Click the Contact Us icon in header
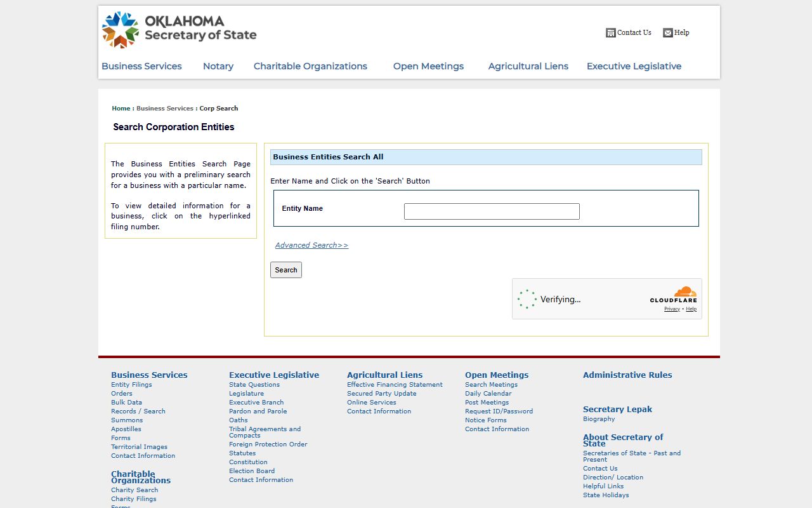The image size is (812, 508). (x=610, y=33)
